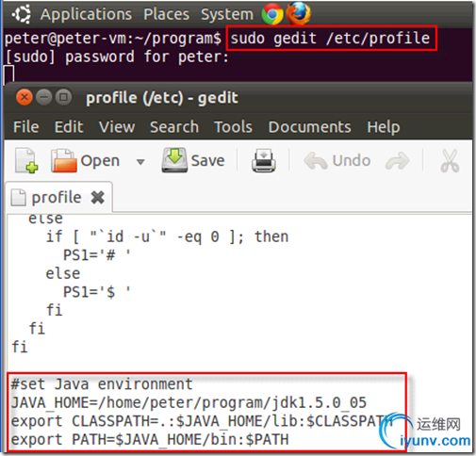Viewport: 476px width, 456px height.
Task: Close the gedit window with the red button
Action: [x=25, y=97]
